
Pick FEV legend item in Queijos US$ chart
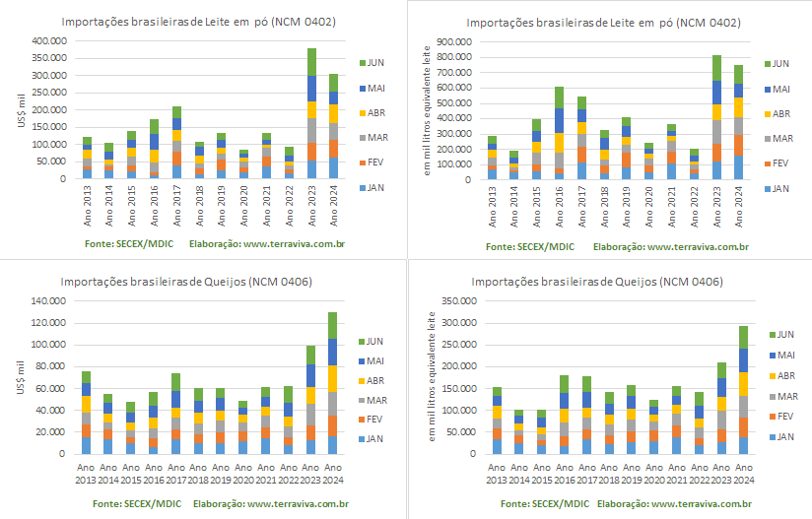point(371,420)
